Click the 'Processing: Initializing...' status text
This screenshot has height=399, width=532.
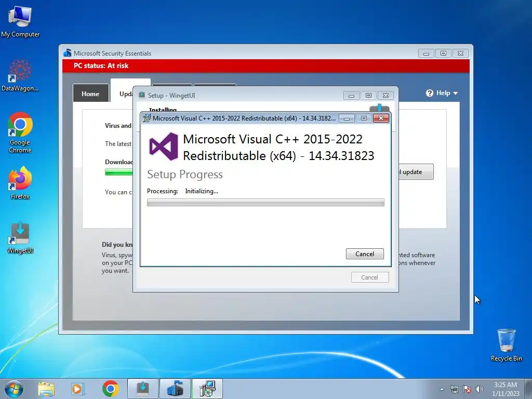click(182, 191)
